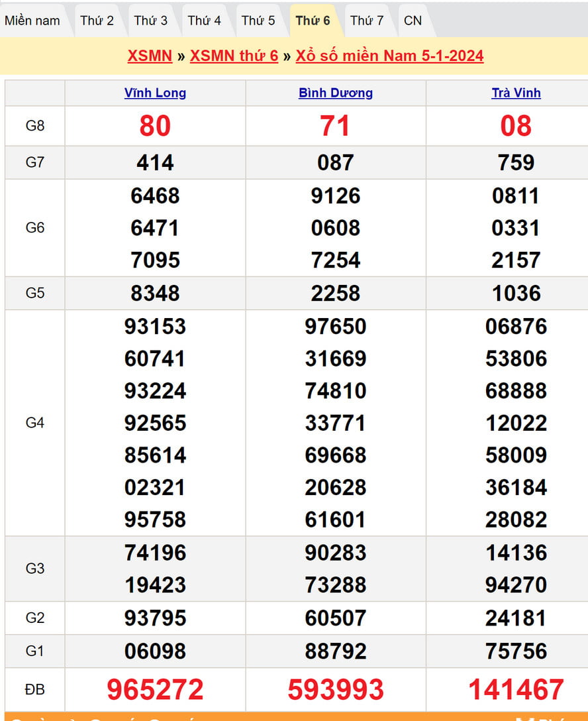Select the Thứ 3 tab
This screenshot has height=721, width=588.
coord(150,21)
